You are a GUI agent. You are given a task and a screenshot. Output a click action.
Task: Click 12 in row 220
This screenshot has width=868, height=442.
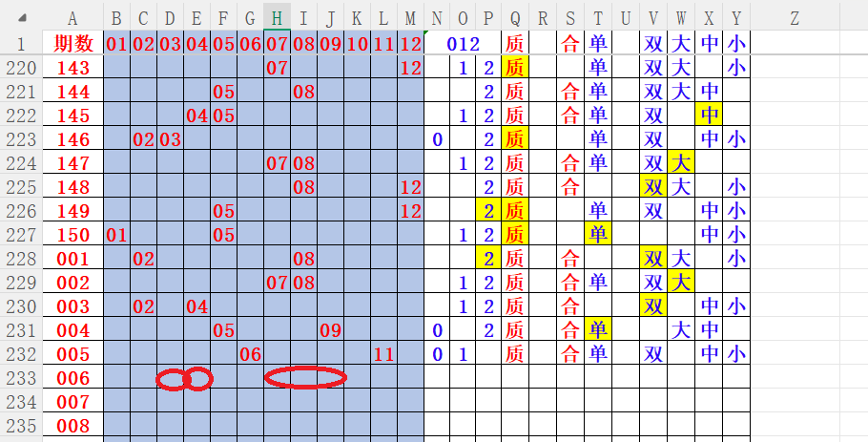click(410, 68)
